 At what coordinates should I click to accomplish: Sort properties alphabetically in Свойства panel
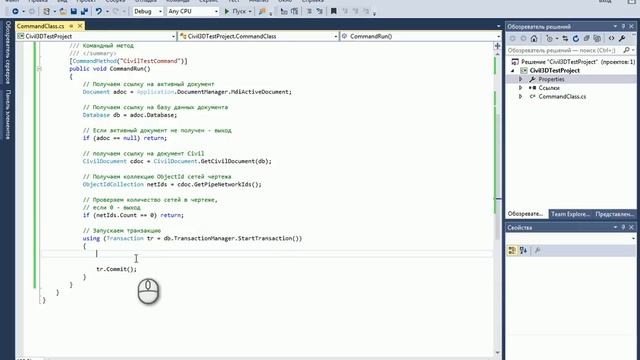tap(523, 251)
